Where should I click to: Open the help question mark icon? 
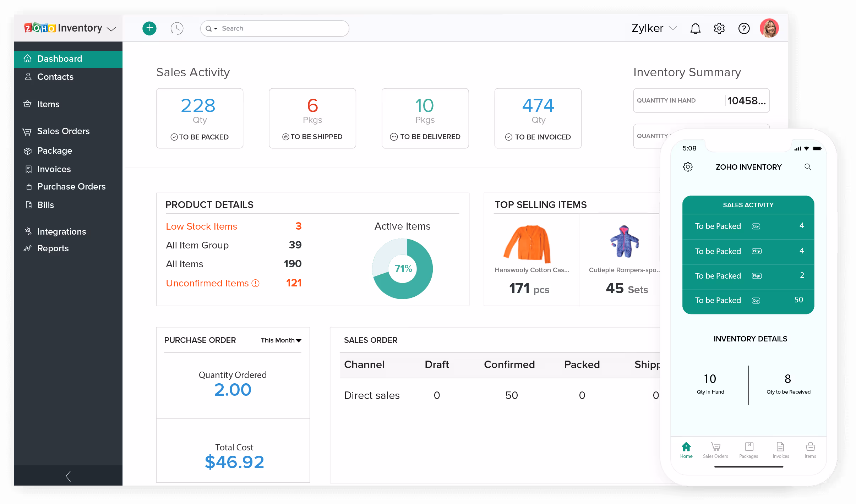coord(744,28)
